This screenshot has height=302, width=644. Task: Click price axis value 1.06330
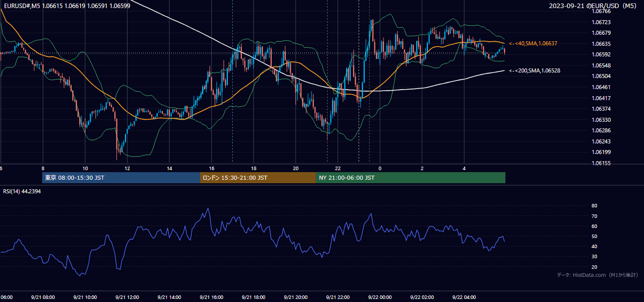pos(601,120)
